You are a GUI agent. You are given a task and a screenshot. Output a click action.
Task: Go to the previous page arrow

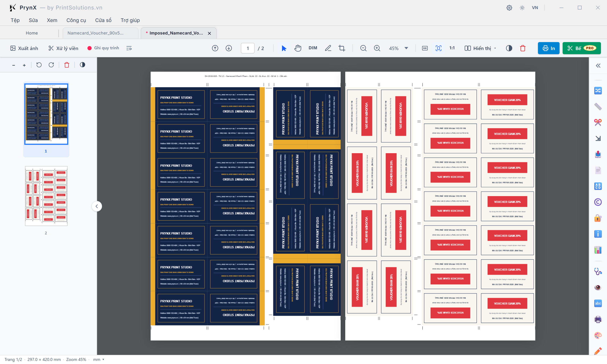coord(215,48)
